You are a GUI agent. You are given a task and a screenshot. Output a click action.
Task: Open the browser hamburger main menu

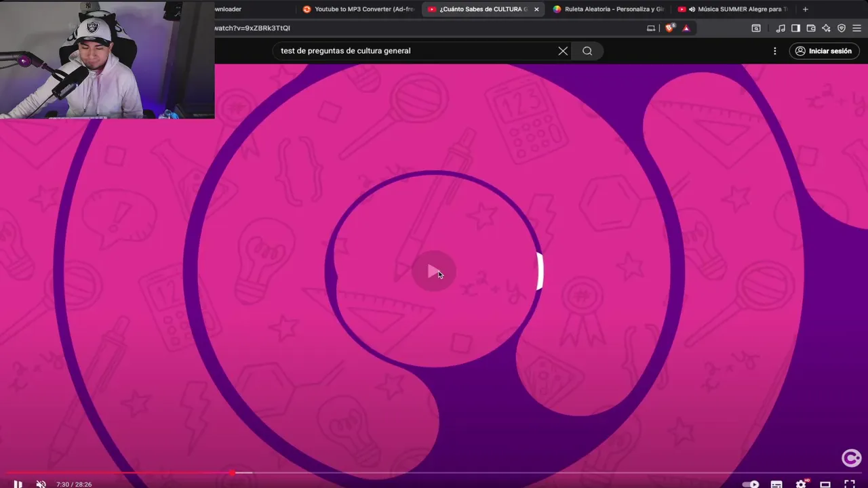point(856,28)
